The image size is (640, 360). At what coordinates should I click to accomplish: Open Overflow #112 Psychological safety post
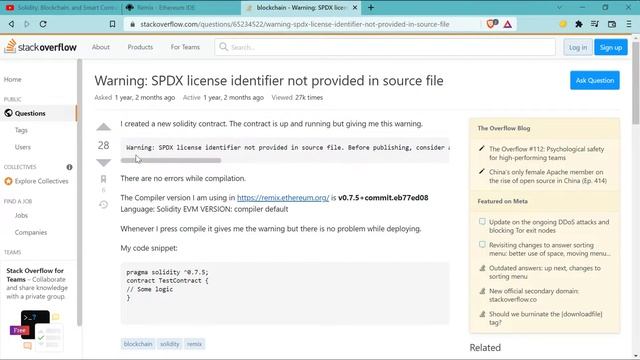click(547, 153)
